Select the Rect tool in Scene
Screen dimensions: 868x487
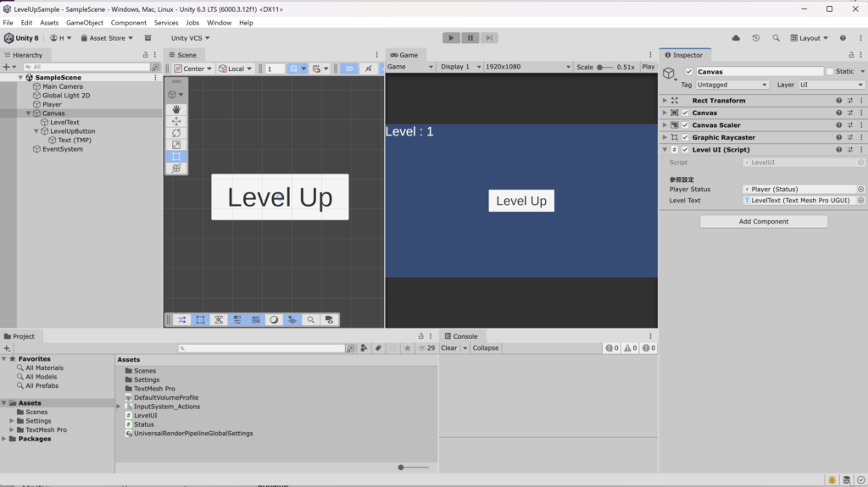click(176, 157)
